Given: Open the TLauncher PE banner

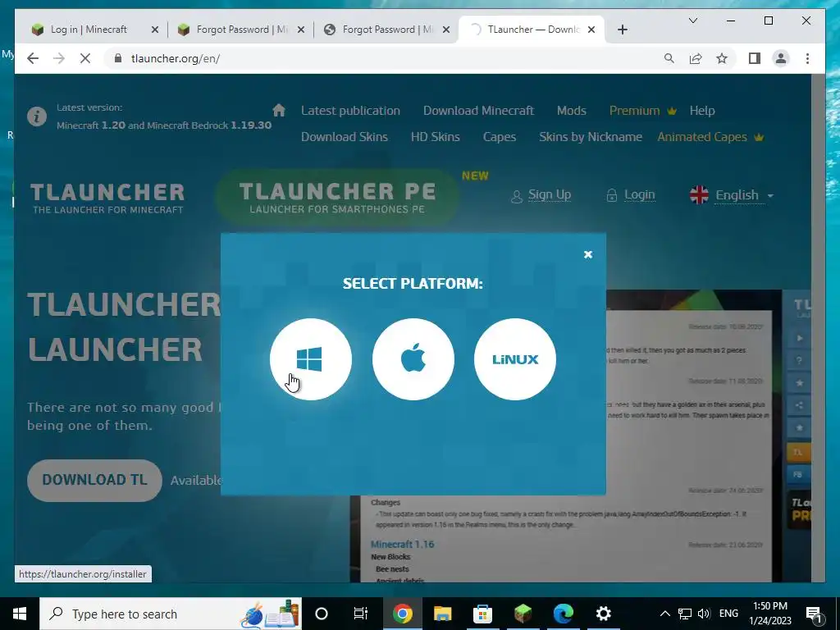Looking at the screenshot, I should (337, 197).
